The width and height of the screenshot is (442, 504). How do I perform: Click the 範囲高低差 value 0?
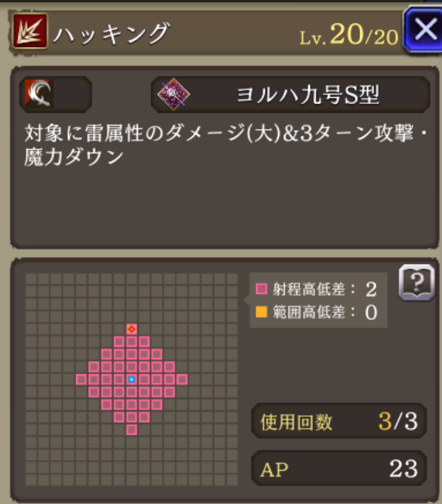coord(371,312)
